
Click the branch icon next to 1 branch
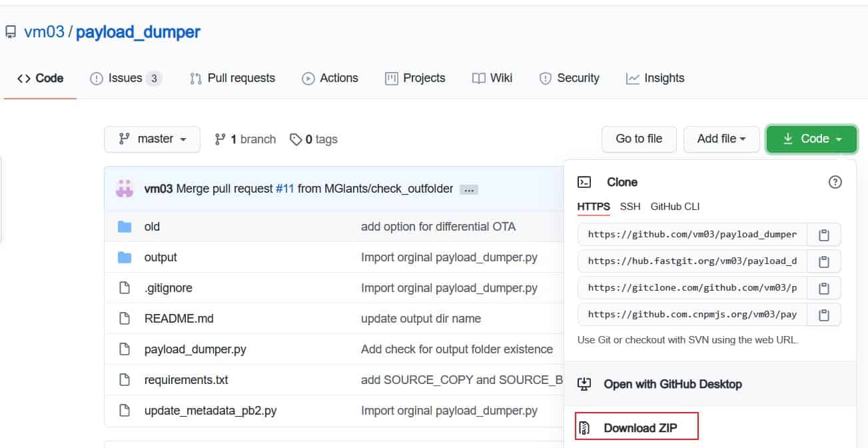(x=220, y=139)
